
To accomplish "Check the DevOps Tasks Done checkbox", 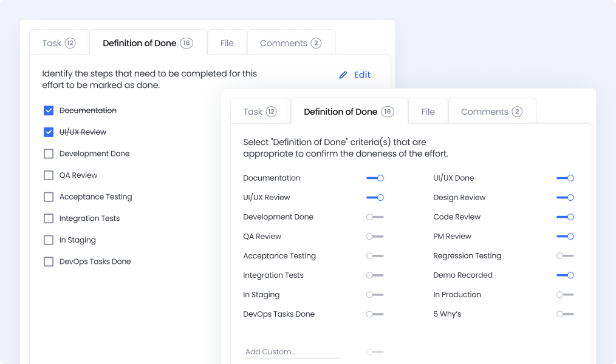I will (49, 262).
